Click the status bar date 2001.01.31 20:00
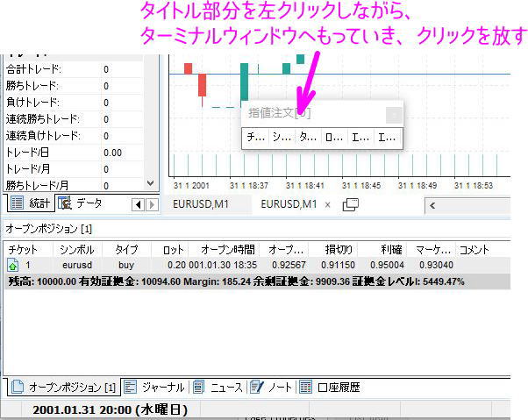 coord(111,409)
